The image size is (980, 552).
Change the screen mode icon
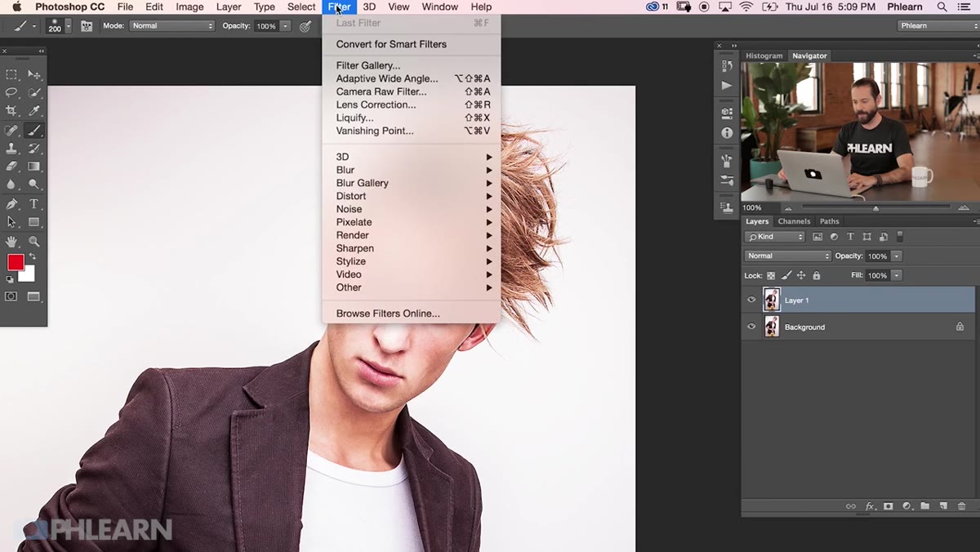click(x=34, y=296)
